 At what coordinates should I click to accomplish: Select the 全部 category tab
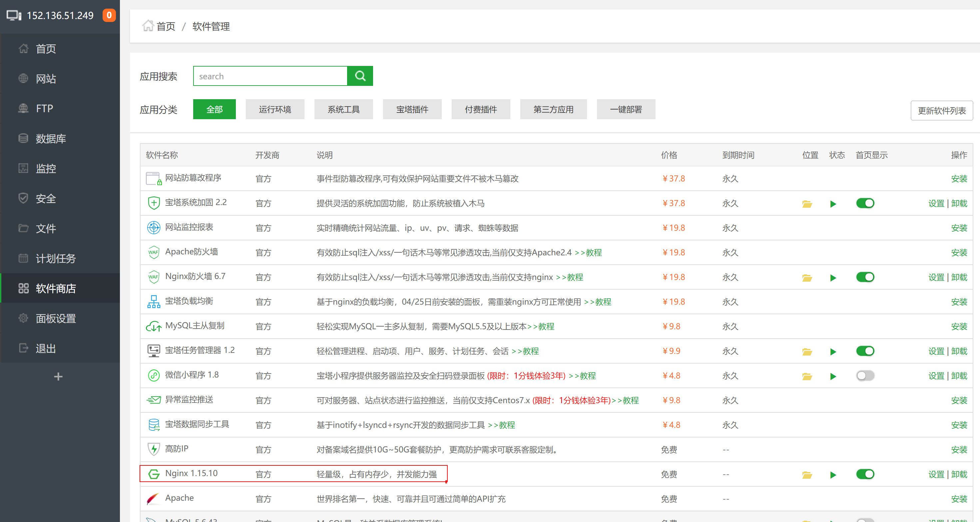coord(214,109)
